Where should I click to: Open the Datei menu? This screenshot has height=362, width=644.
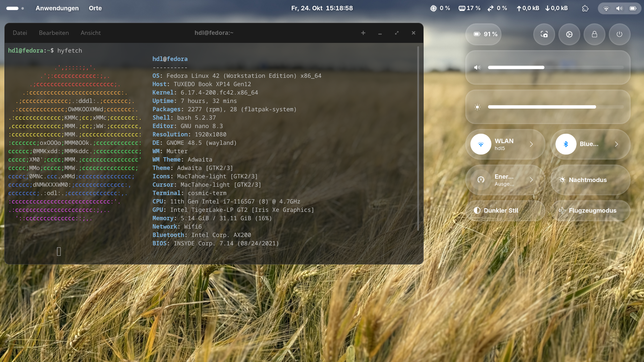[x=20, y=33]
